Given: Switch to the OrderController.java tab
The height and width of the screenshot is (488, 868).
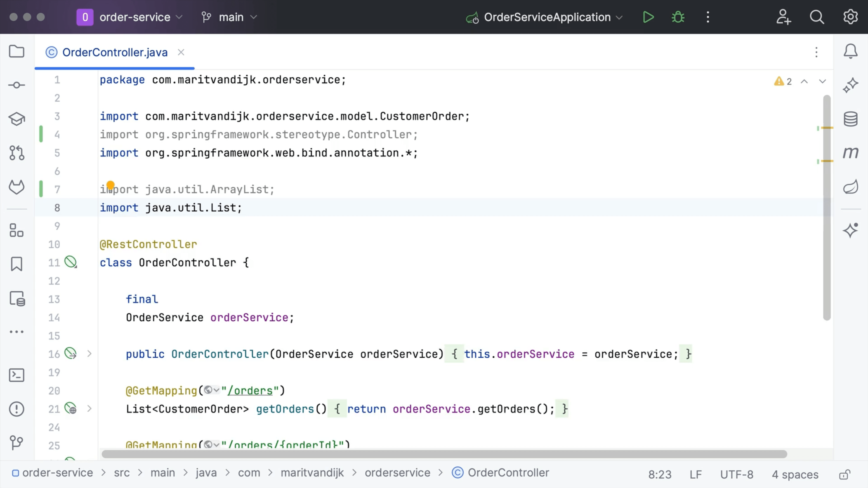Looking at the screenshot, I should click(x=115, y=53).
